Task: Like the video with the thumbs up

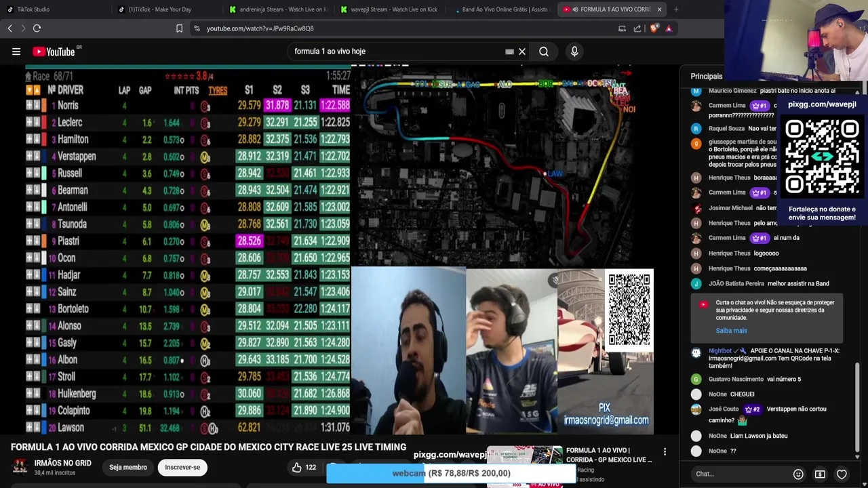Action: (296, 467)
